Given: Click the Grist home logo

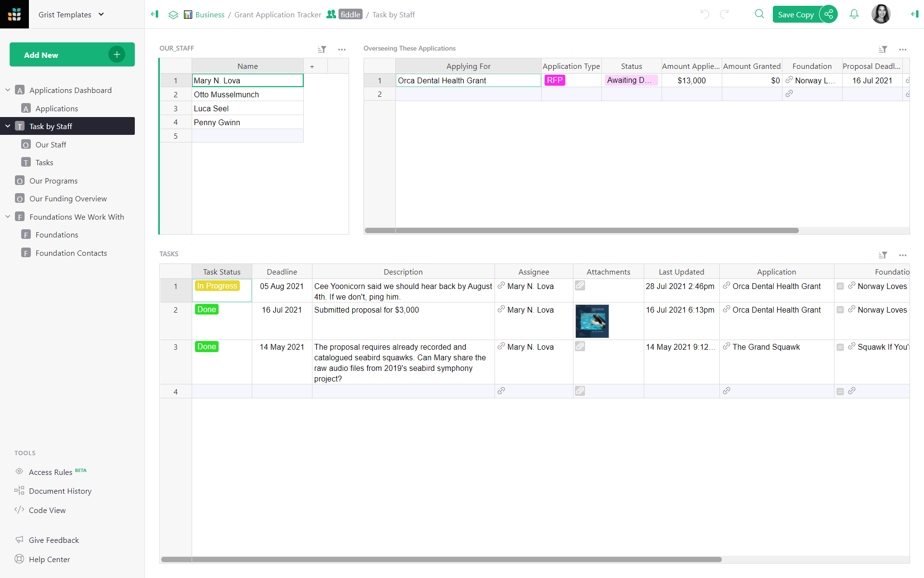Looking at the screenshot, I should tap(14, 14).
